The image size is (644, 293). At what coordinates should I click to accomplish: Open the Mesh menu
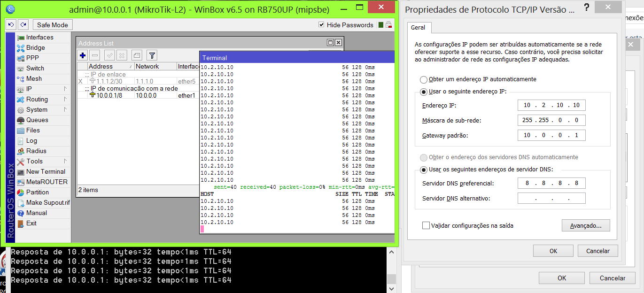34,79
